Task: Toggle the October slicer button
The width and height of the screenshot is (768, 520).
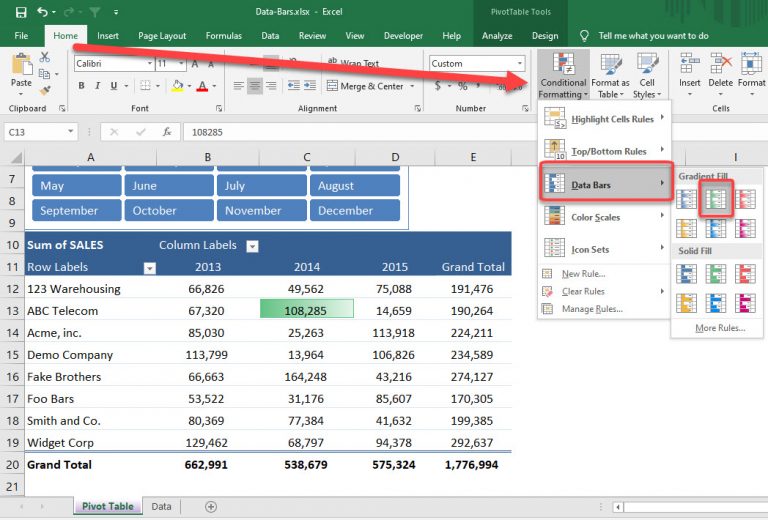Action: [168, 211]
